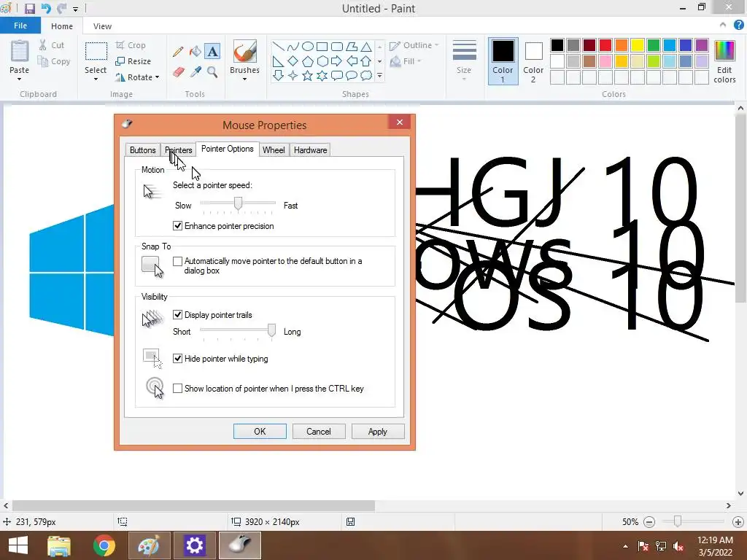Click Apply in Mouse Properties
The width and height of the screenshot is (747, 560).
(378, 432)
